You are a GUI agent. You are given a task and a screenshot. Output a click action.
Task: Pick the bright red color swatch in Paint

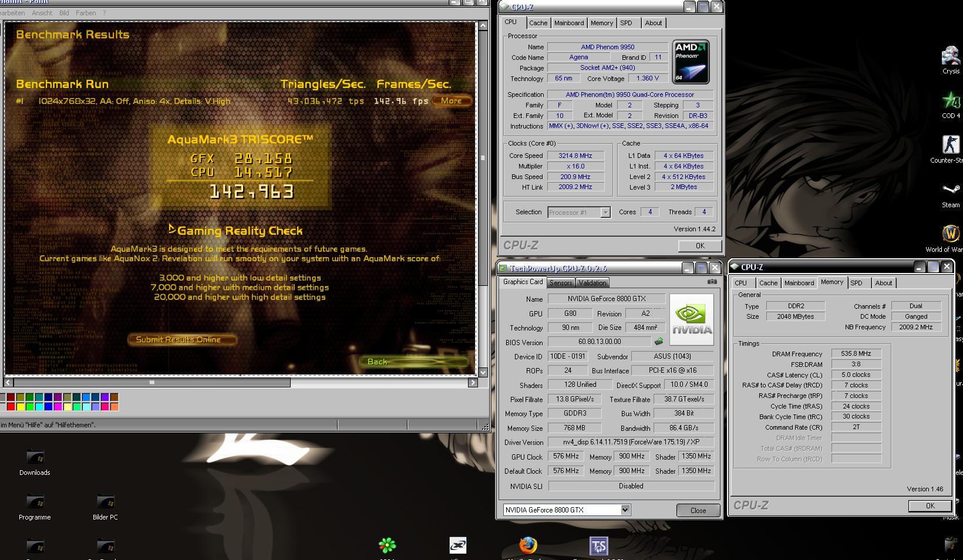point(11,406)
